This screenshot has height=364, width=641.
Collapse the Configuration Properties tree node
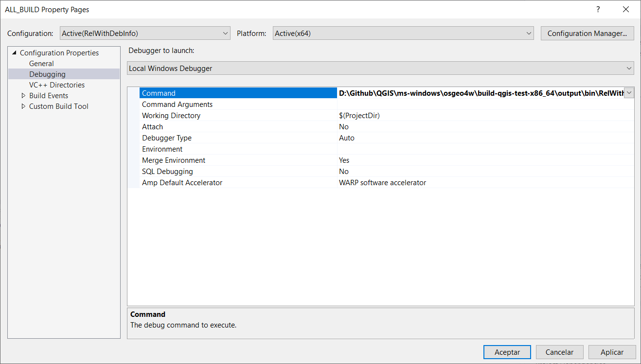(x=14, y=53)
